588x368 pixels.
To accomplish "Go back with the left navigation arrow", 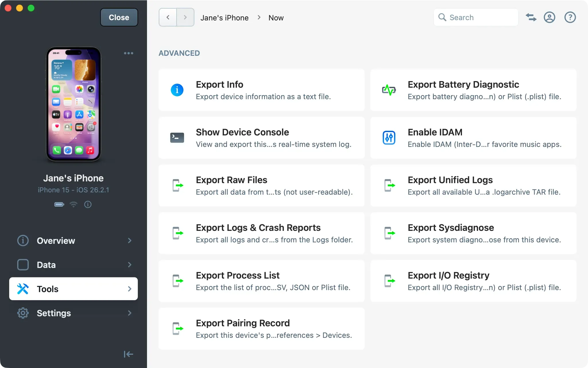I will pos(168,17).
